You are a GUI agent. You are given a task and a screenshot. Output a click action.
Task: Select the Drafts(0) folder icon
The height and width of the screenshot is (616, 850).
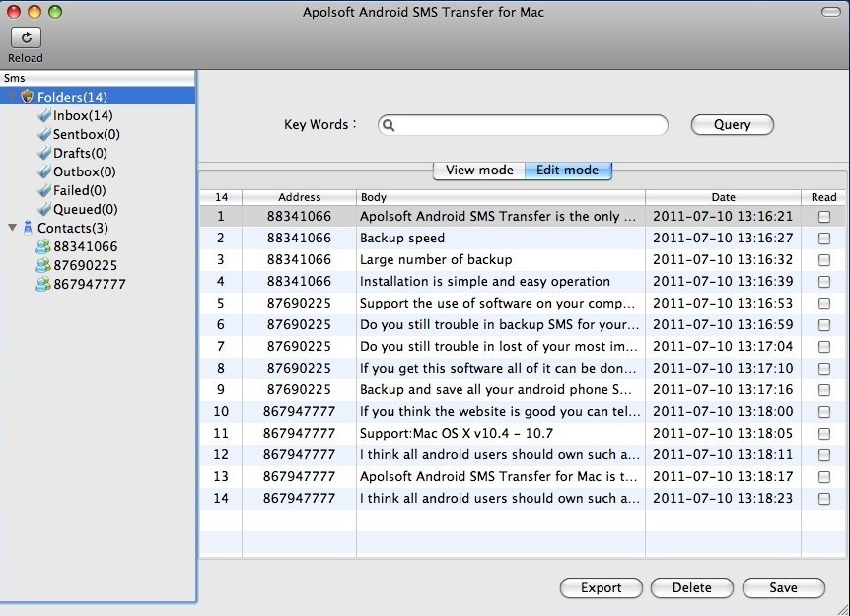point(44,153)
